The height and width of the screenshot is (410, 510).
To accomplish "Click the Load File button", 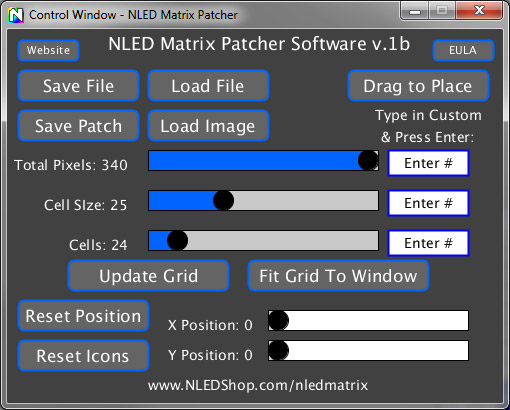I will 208,86.
